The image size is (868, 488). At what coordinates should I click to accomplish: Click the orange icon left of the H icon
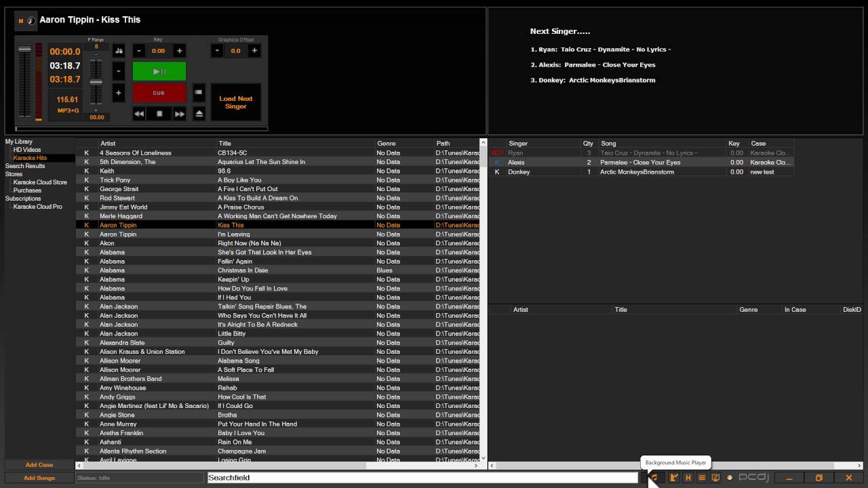coord(673,478)
